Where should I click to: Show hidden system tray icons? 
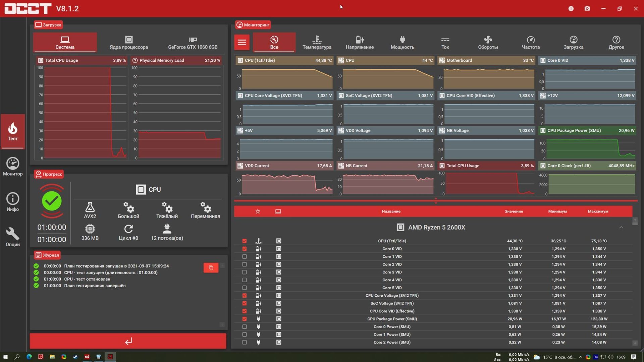580,357
